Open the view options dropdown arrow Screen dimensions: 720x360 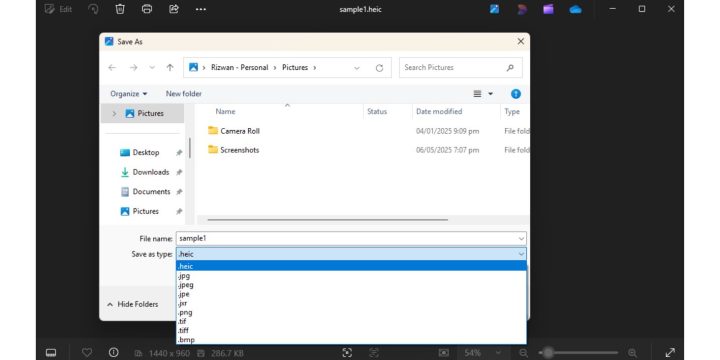tap(490, 94)
